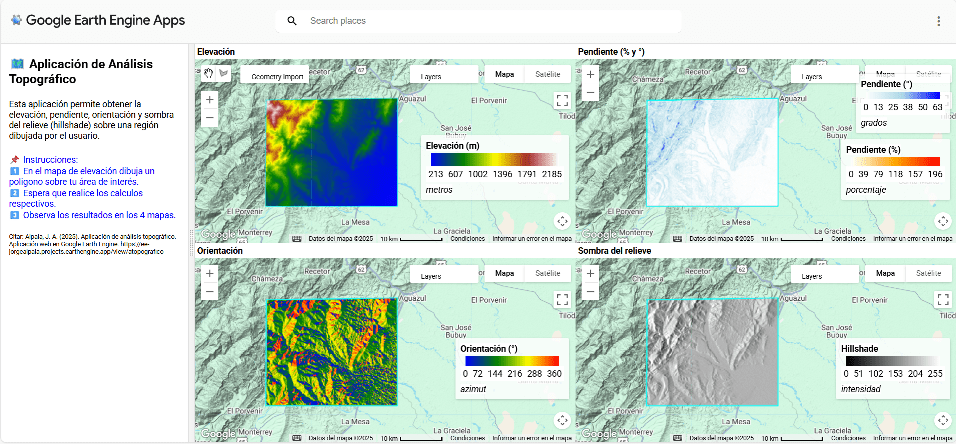Click Condiciones link on the Elevación map

pyautogui.click(x=468, y=239)
